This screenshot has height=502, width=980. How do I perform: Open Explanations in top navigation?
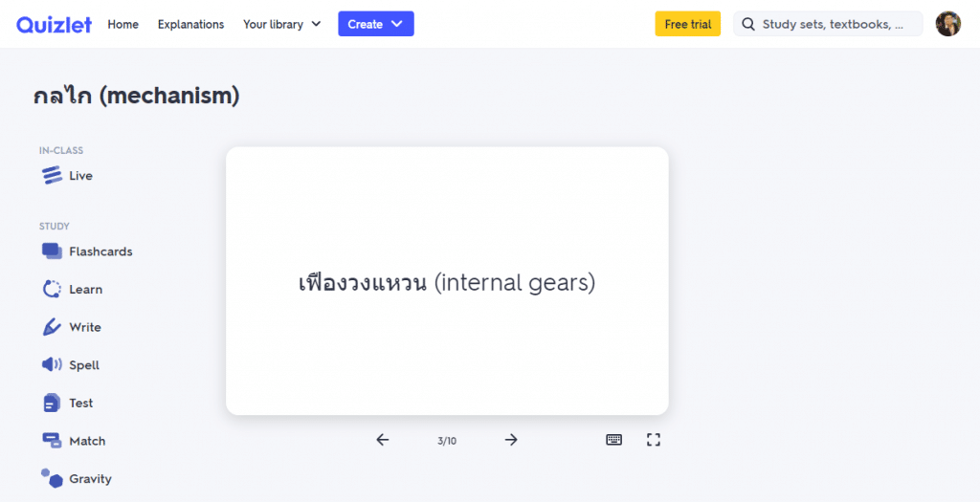[x=190, y=24]
